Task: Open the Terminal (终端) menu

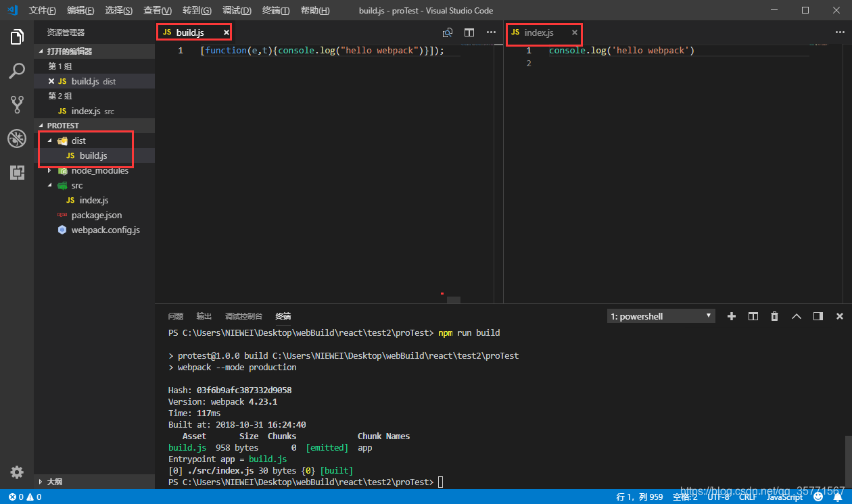Action: pos(276,10)
